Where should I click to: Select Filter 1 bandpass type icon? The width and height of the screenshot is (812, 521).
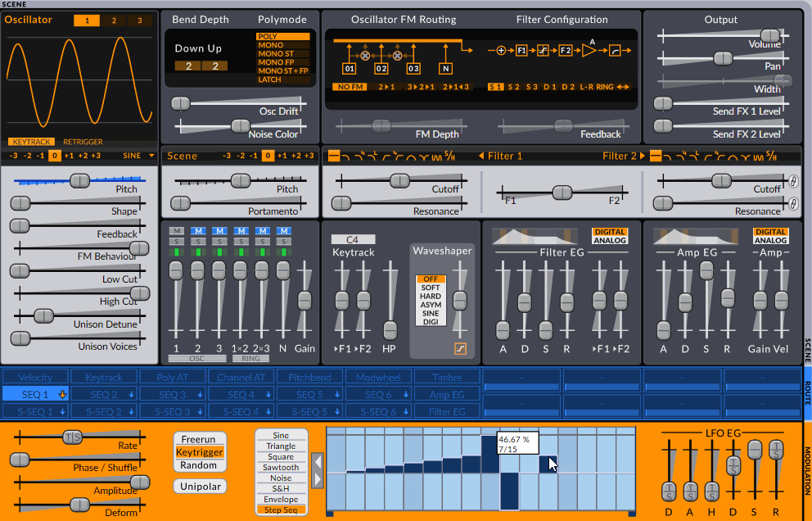tap(411, 156)
